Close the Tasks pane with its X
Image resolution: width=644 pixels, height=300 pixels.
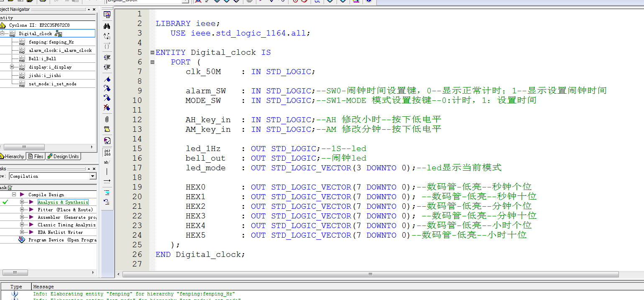coord(94,169)
